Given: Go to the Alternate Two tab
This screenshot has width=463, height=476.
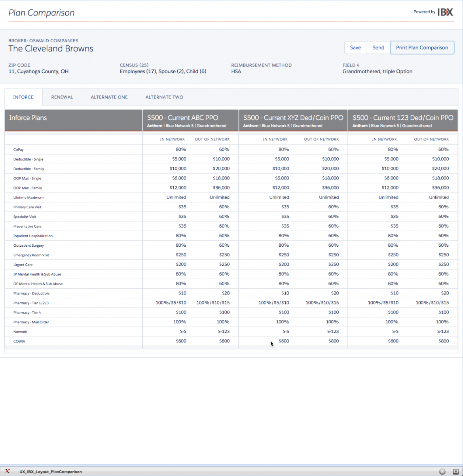Looking at the screenshot, I should click(x=164, y=97).
